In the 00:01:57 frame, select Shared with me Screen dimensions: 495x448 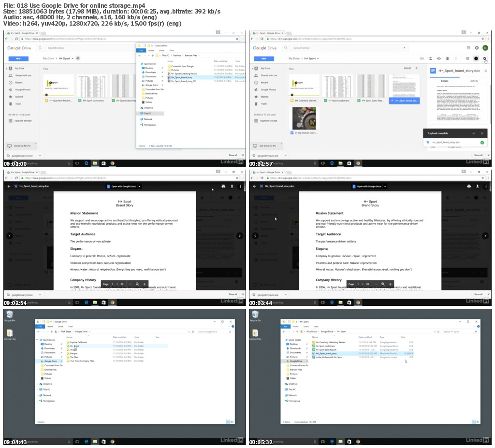click(x=268, y=75)
